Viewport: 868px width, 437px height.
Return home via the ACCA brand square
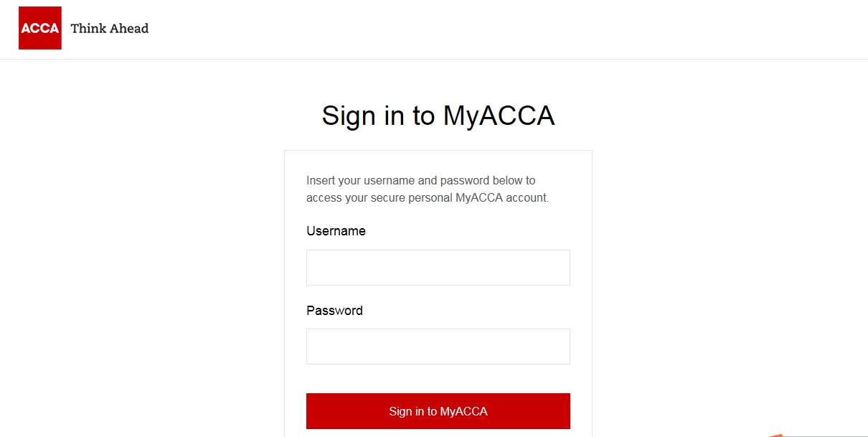click(40, 28)
